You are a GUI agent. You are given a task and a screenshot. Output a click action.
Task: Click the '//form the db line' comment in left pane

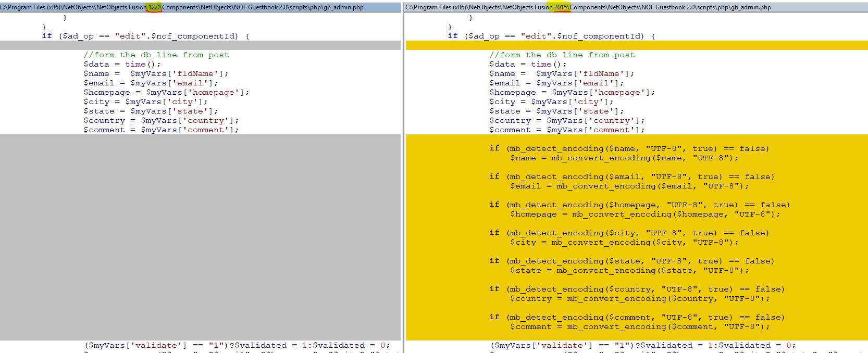click(x=156, y=55)
